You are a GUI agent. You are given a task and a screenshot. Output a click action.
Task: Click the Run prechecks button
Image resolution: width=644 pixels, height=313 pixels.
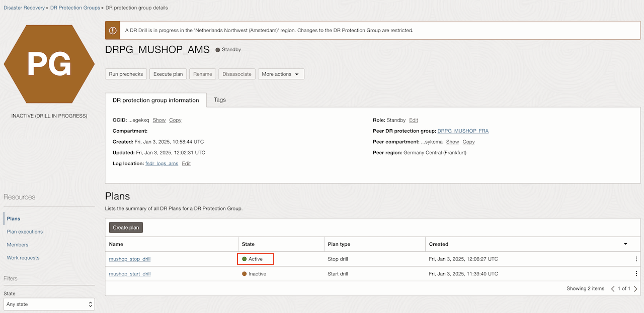(x=126, y=74)
